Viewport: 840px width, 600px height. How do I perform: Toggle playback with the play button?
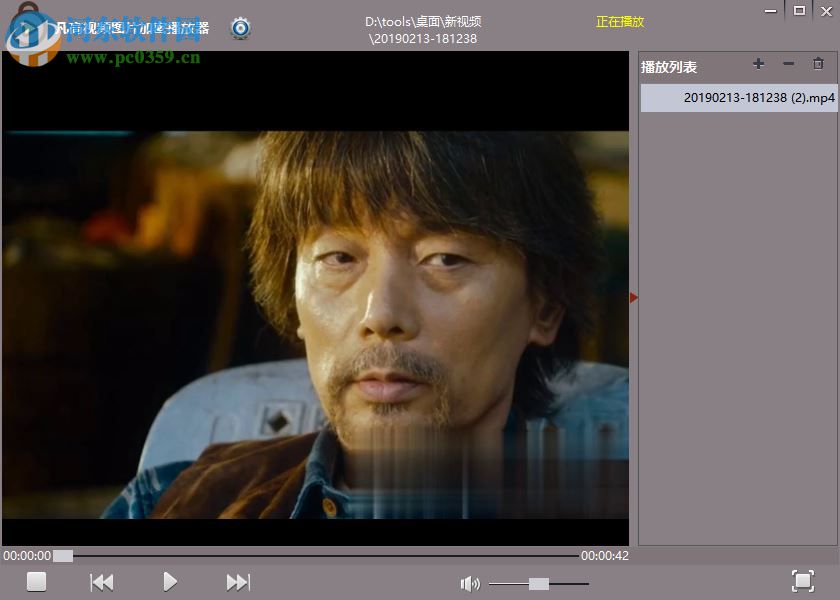pos(170,581)
